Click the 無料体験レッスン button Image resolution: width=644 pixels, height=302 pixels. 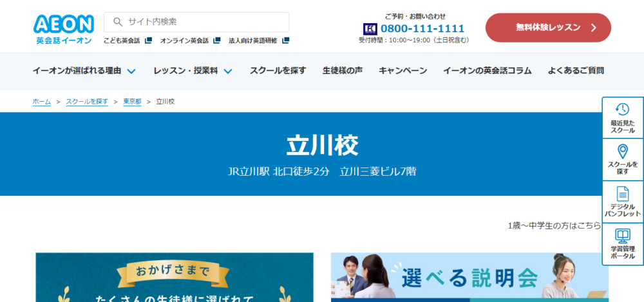pyautogui.click(x=548, y=28)
